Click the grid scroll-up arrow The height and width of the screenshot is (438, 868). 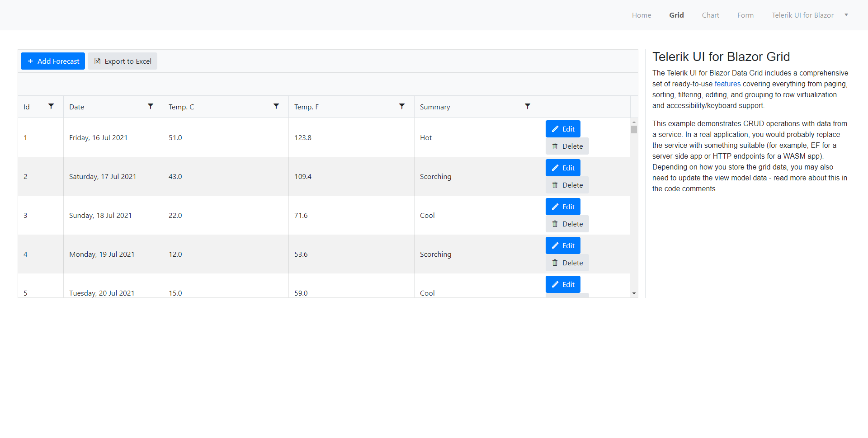(634, 122)
